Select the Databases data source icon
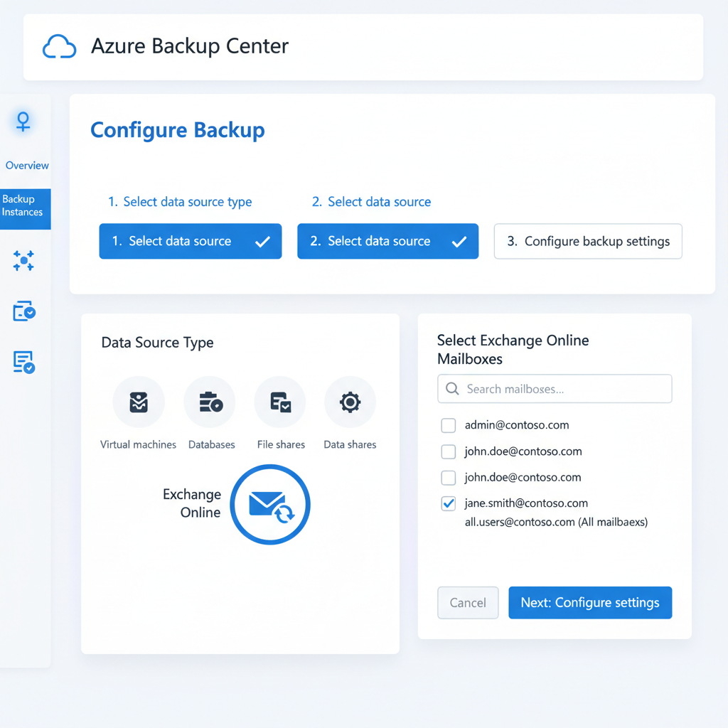 tap(210, 402)
